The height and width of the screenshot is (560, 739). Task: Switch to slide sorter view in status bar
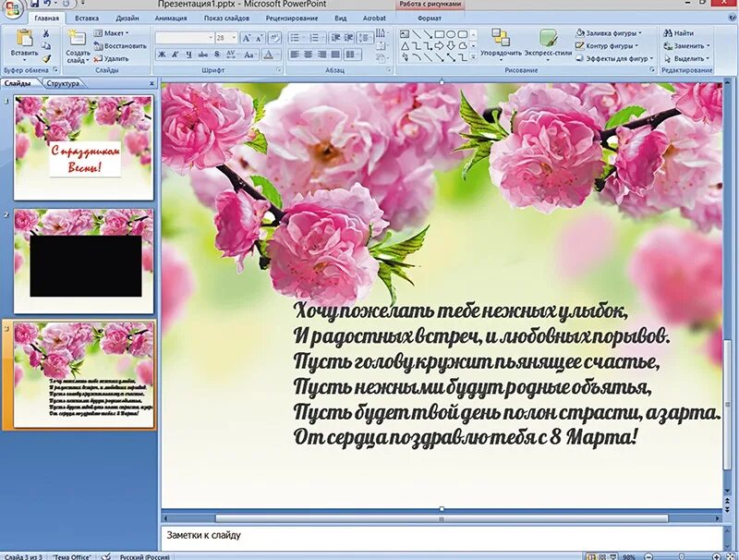[602, 556]
